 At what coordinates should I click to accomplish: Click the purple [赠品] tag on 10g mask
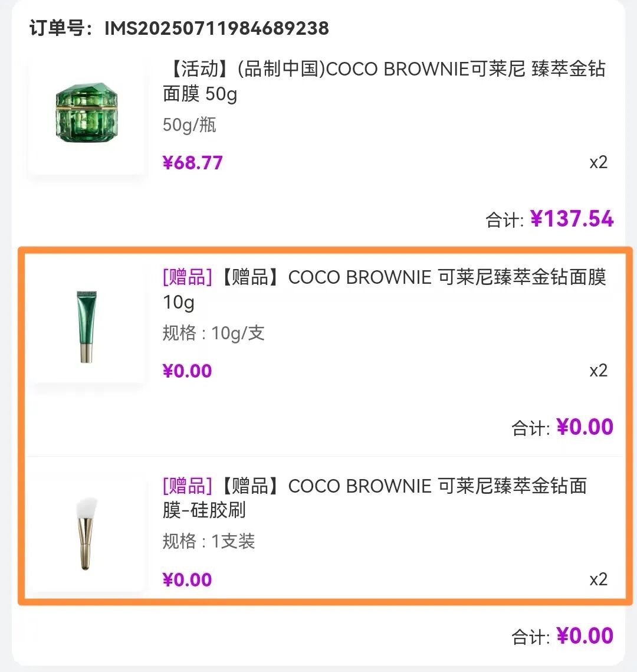point(187,277)
